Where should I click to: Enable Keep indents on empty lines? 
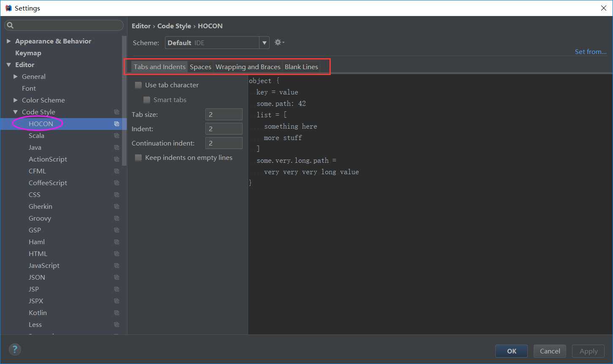(138, 158)
